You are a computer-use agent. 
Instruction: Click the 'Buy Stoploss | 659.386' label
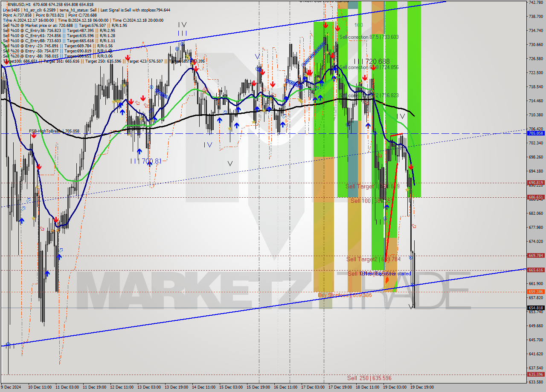point(345,295)
